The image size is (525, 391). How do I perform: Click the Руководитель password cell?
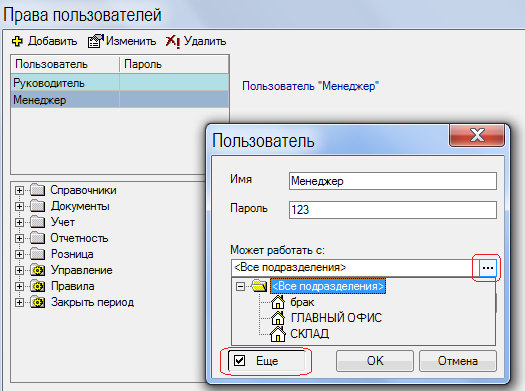(x=174, y=83)
